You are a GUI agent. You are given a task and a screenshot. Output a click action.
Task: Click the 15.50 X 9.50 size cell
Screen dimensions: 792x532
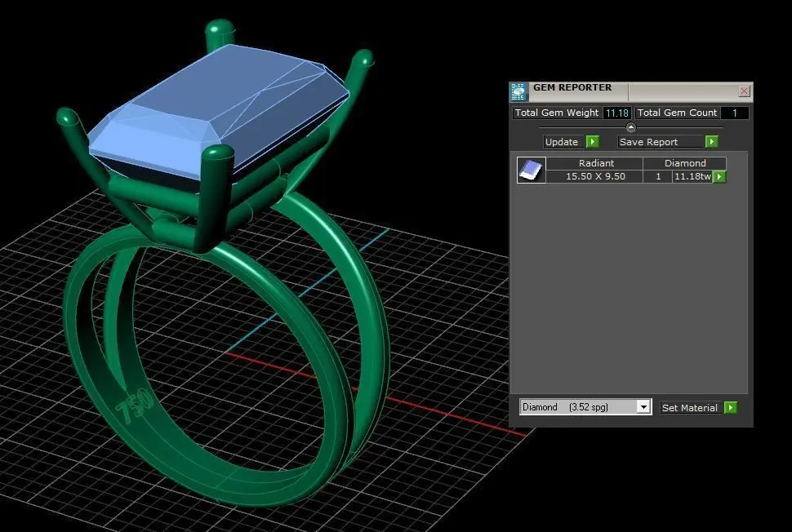[595, 177]
